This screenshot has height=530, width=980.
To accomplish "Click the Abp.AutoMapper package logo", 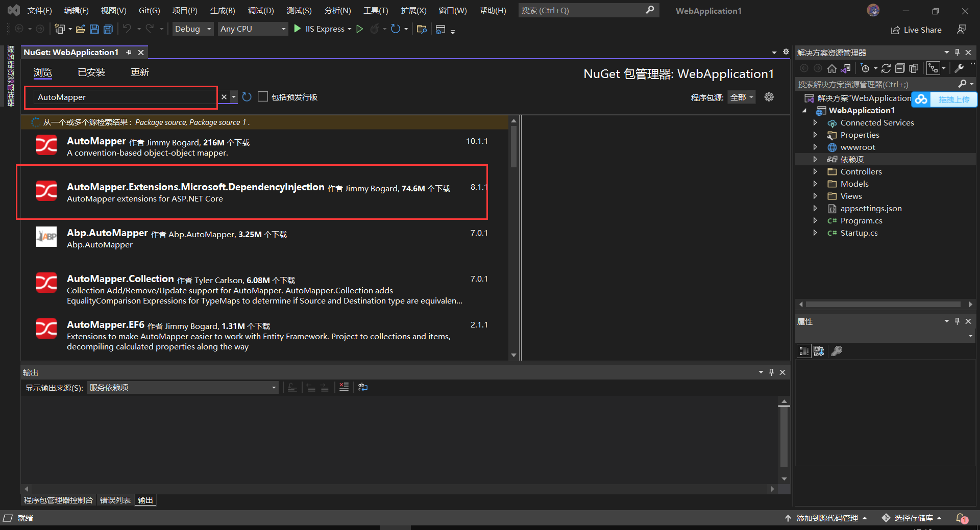I will tap(46, 237).
